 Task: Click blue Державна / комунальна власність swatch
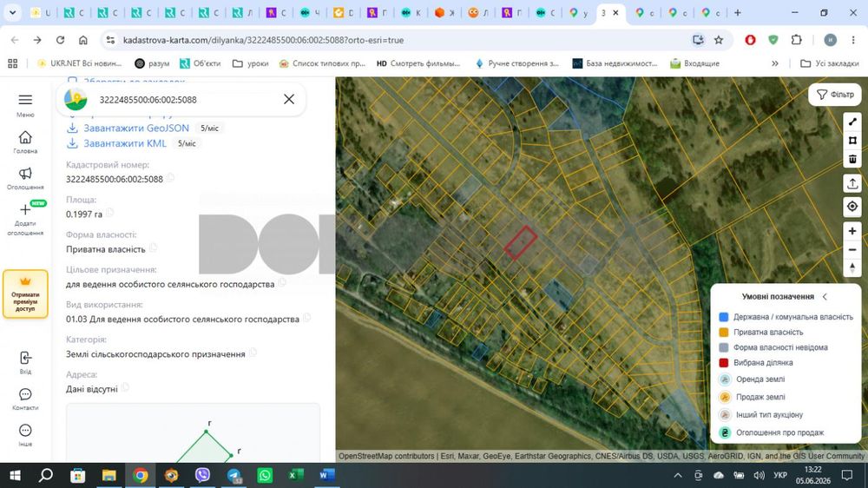point(724,317)
